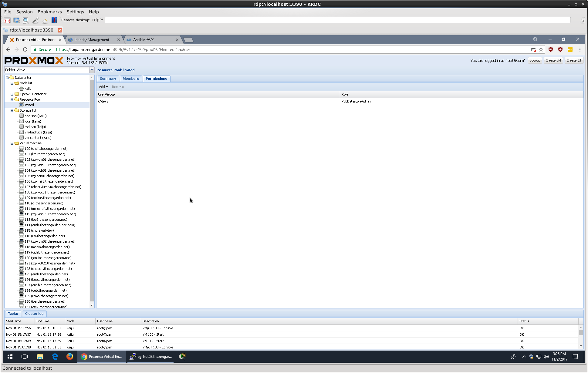The height and width of the screenshot is (373, 588).
Task: Collapse the Datacenter tree node
Action: (x=7, y=78)
